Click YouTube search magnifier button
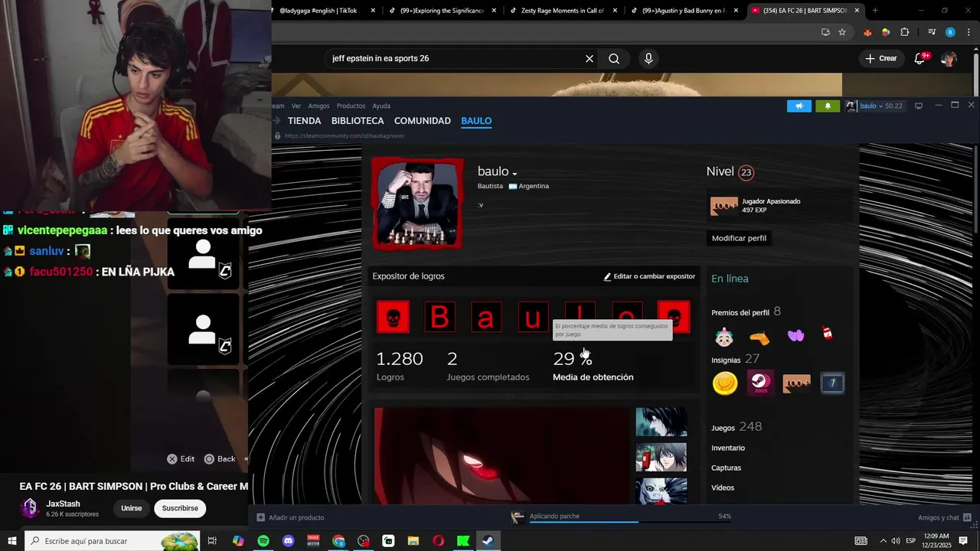Image resolution: width=980 pixels, height=551 pixels. [614, 58]
